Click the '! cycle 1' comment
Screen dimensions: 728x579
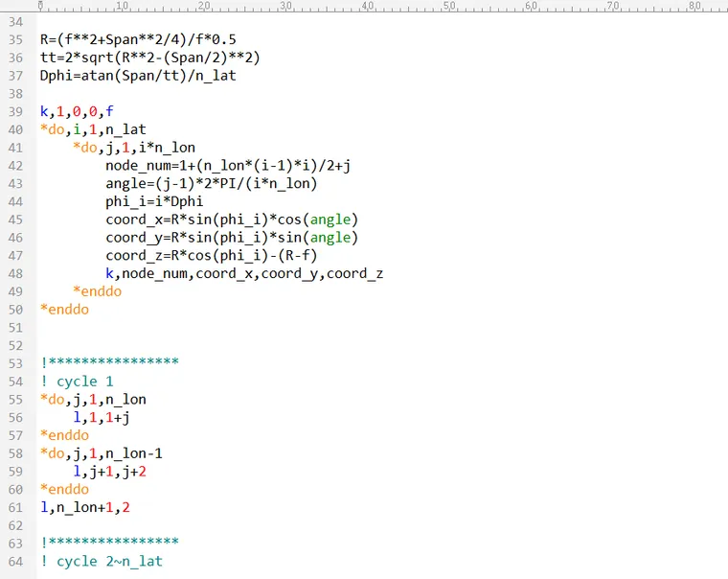coord(77,382)
